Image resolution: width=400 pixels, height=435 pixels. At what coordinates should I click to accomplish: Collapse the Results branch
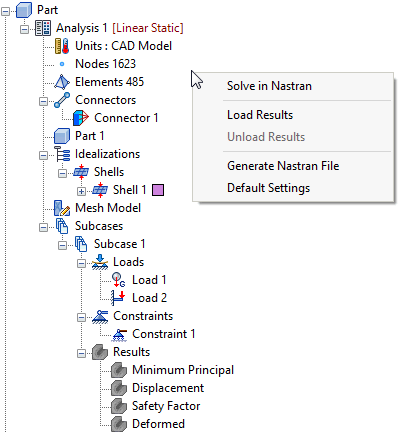[x=81, y=353]
